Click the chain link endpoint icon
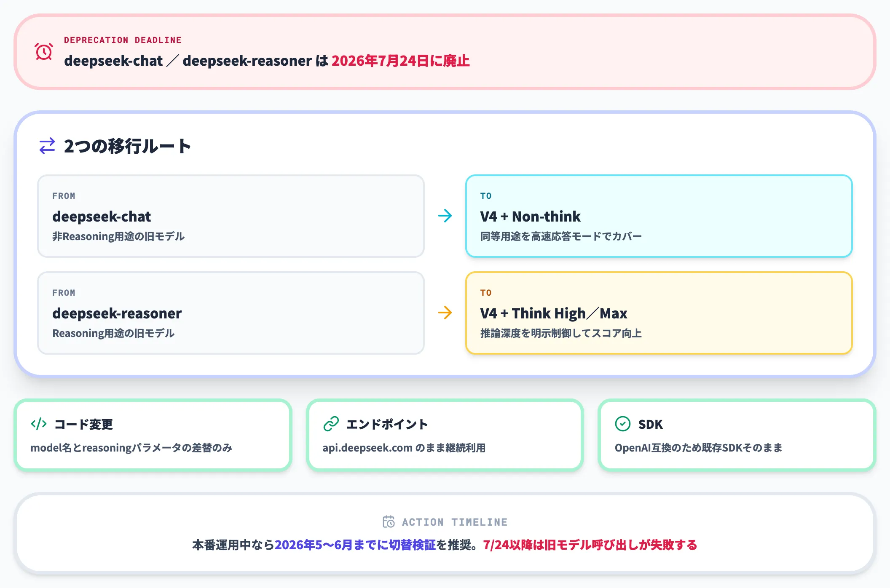Screen dimensions: 890x588 [x=331, y=424]
